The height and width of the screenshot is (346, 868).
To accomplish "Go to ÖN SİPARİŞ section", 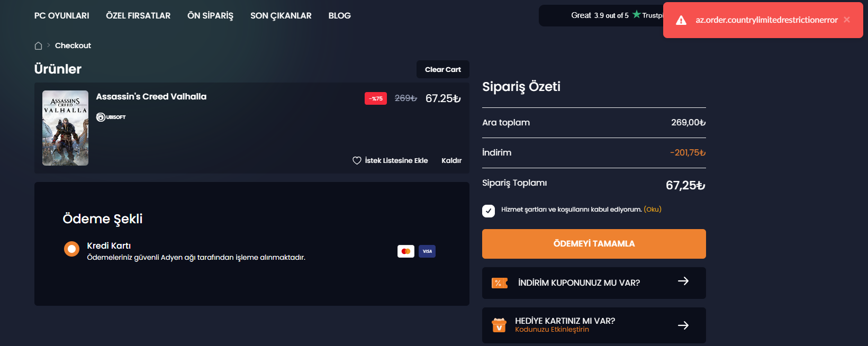I will coord(210,16).
